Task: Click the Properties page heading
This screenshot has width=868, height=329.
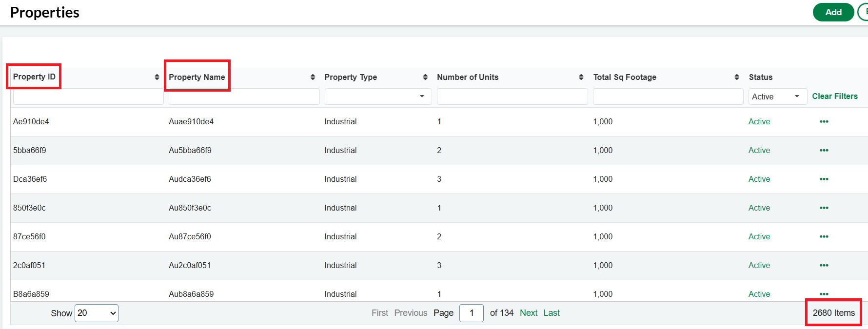Action: pyautogui.click(x=45, y=12)
